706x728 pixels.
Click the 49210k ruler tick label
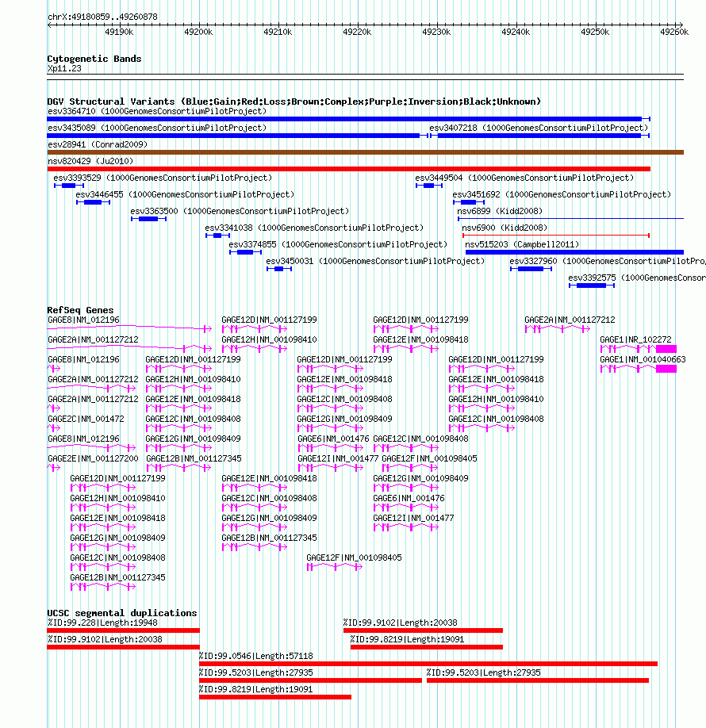[x=278, y=32]
